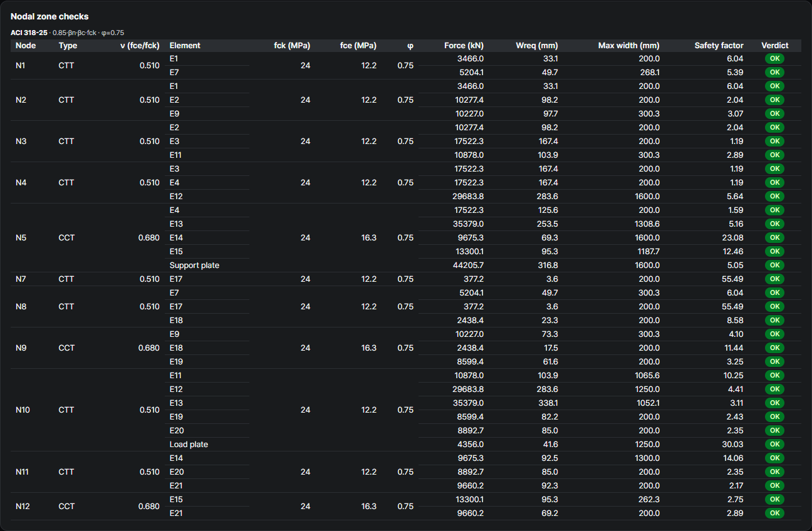
Task: Select the Wreq value "316.8"
Action: point(548,265)
